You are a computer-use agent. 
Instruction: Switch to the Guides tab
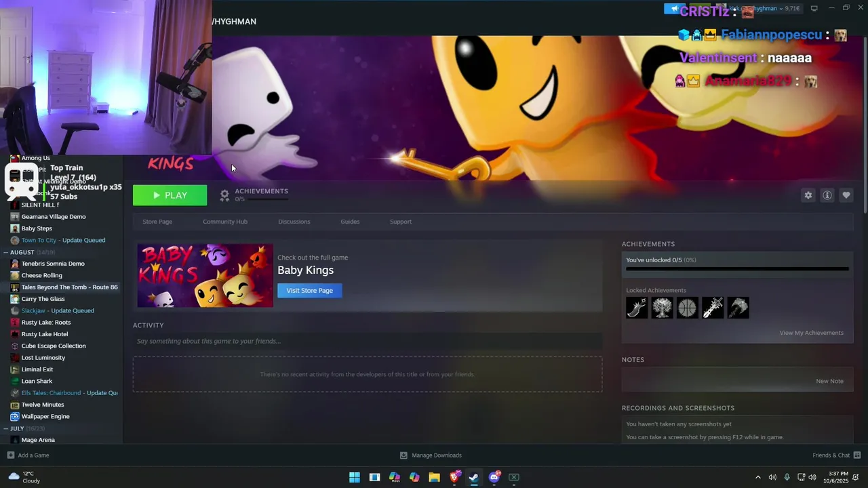coord(350,222)
